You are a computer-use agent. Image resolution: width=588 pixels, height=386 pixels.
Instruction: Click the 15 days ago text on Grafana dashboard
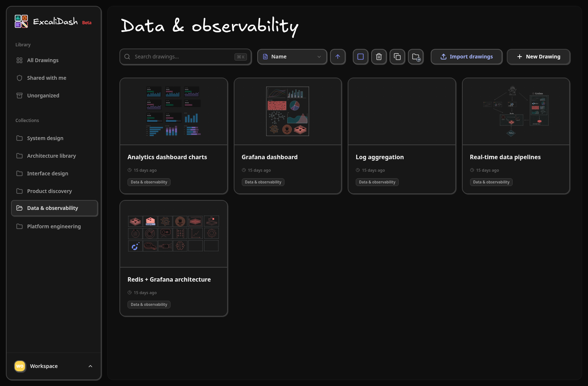pos(259,170)
